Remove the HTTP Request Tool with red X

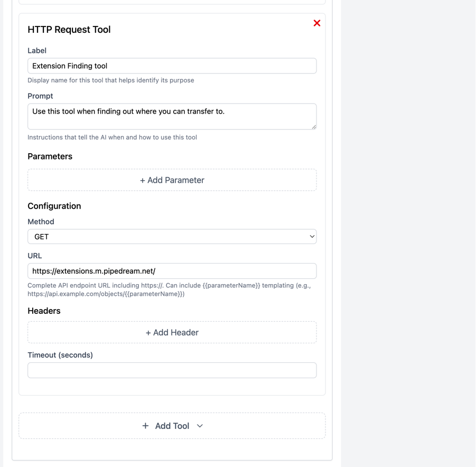click(317, 23)
